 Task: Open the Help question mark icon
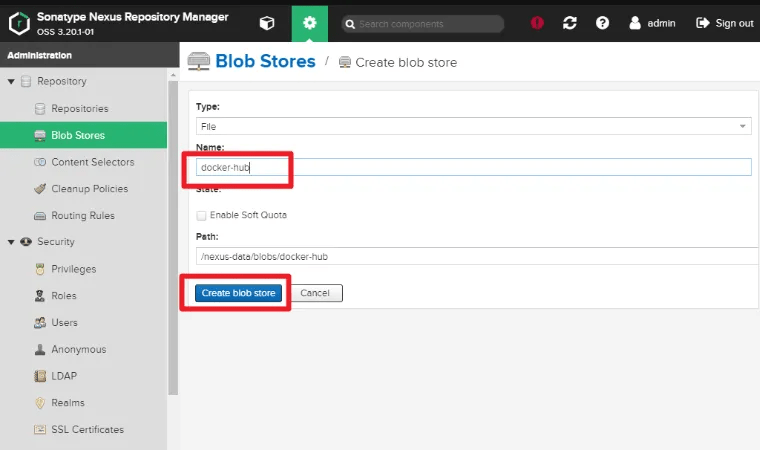tap(602, 23)
